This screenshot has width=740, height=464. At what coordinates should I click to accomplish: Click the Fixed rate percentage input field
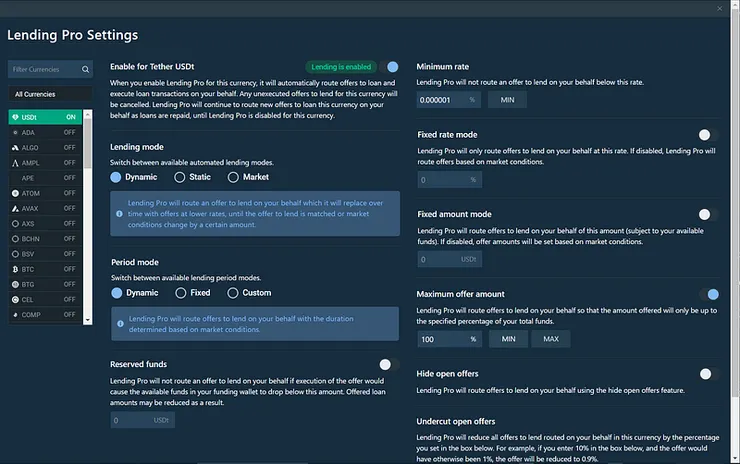click(450, 180)
